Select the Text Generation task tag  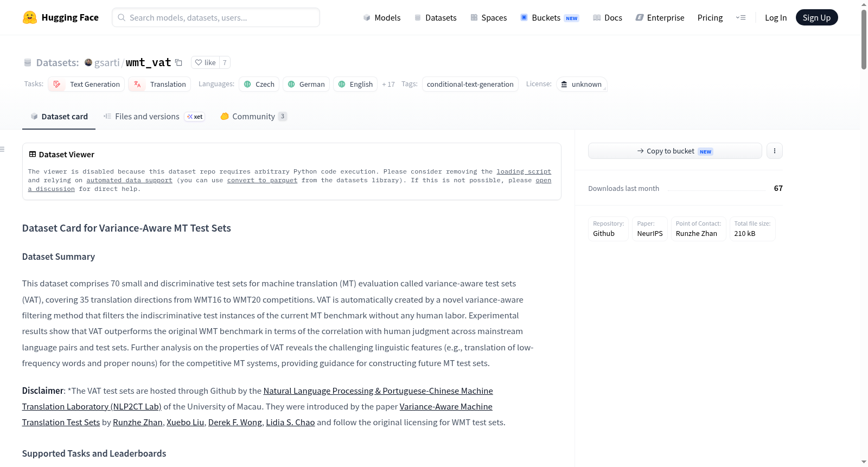click(86, 84)
